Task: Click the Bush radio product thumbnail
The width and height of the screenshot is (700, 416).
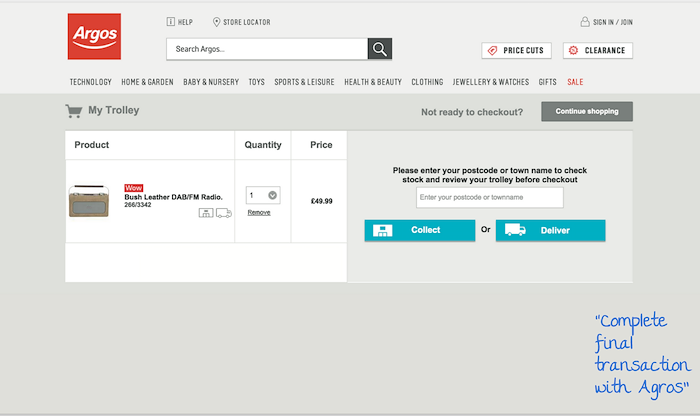Action: click(x=89, y=201)
